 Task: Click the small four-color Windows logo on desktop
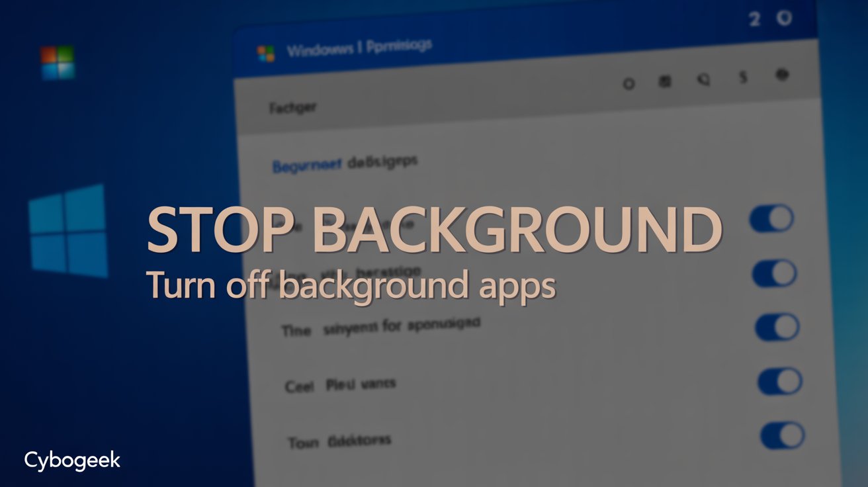(x=58, y=63)
